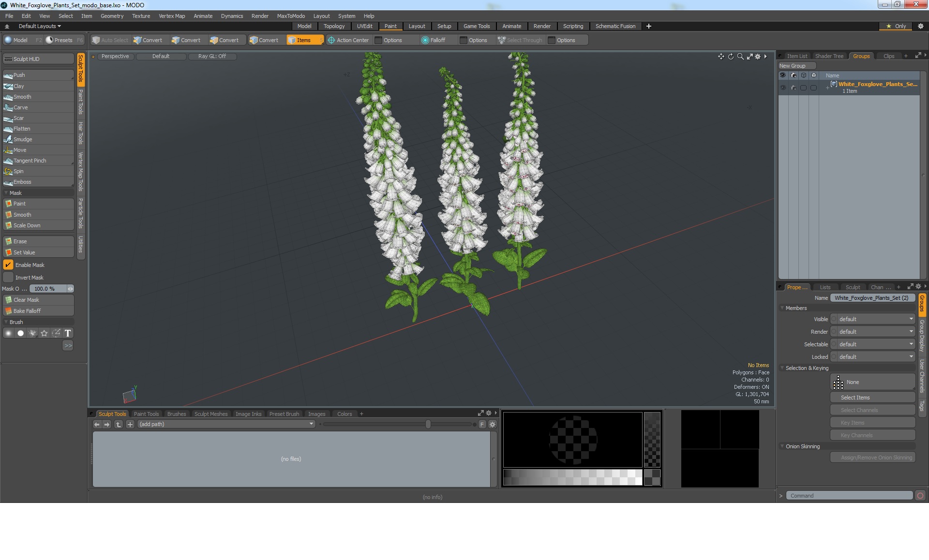The height and width of the screenshot is (560, 929).
Task: Select the Smudge sculpt tool
Action: tap(23, 139)
